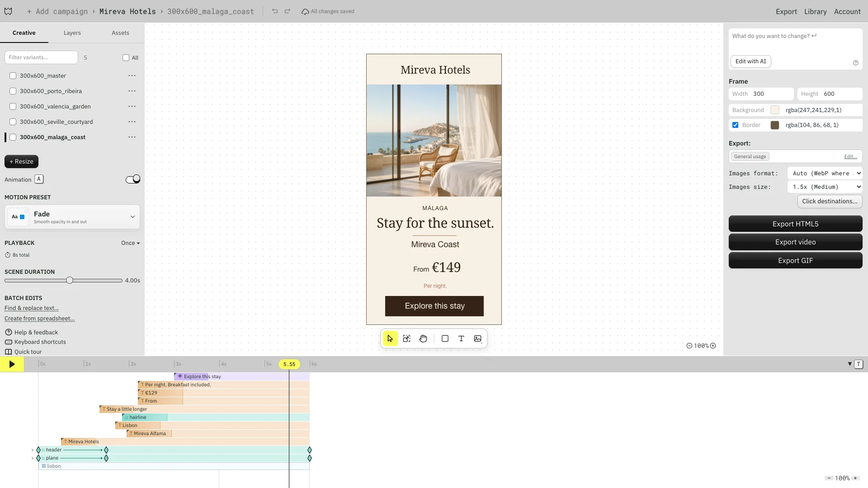Click the timeline T text toggle icon

click(x=859, y=364)
